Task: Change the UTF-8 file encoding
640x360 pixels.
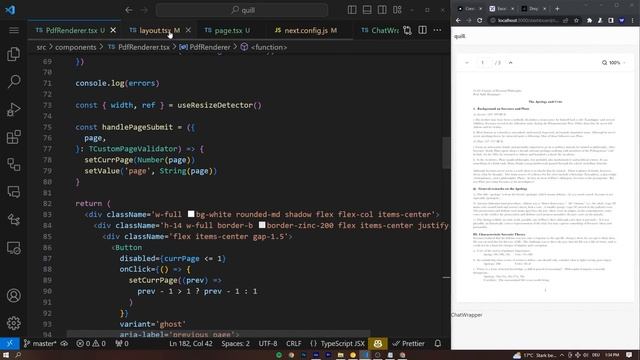Action: 268,344
